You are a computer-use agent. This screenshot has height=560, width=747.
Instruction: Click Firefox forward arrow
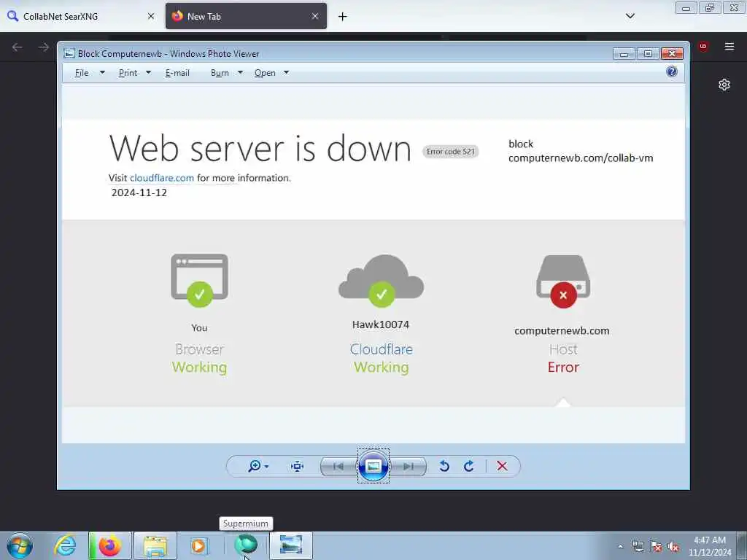44,47
